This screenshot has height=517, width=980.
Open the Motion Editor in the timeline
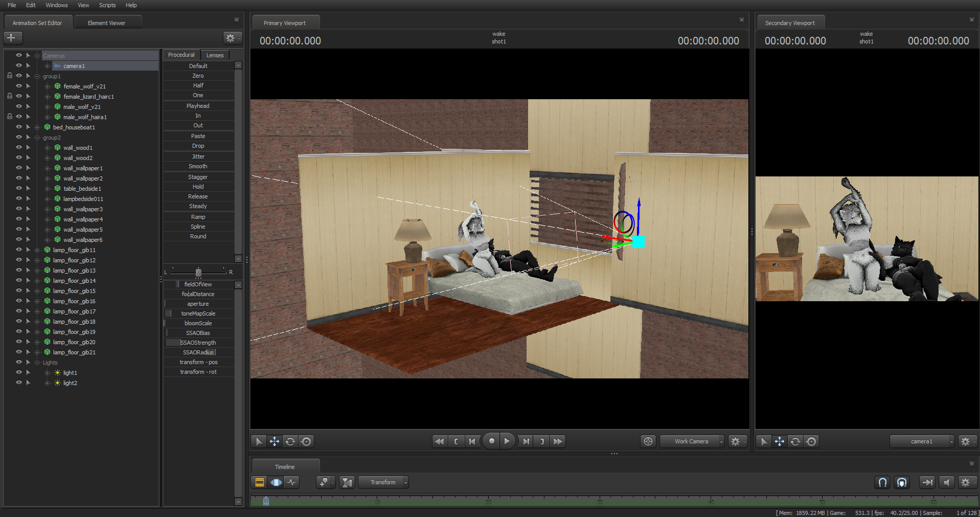tap(276, 482)
